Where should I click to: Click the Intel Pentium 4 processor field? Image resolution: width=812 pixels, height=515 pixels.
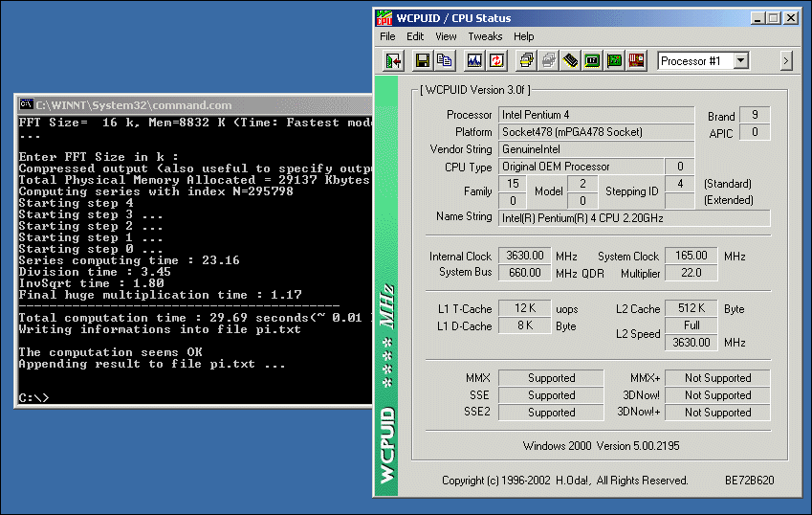coord(596,115)
